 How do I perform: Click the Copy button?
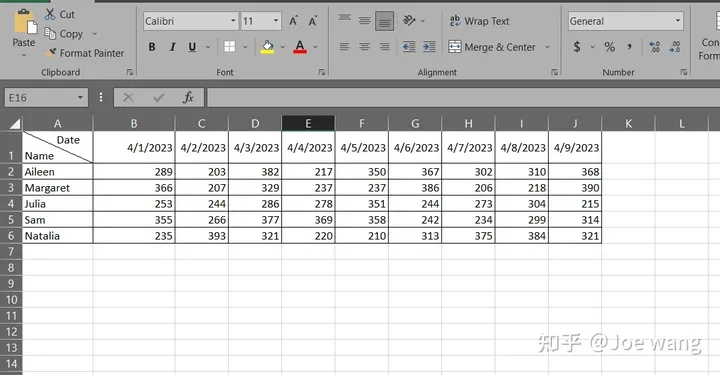point(64,34)
